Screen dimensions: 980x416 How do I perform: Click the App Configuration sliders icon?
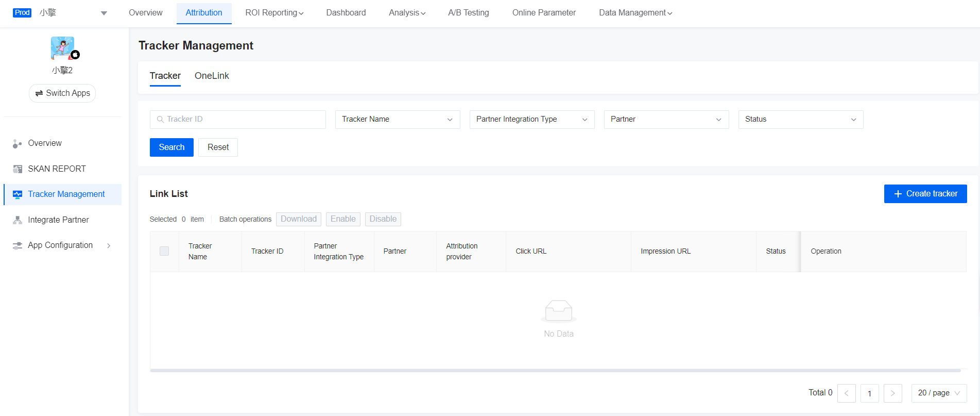point(18,245)
